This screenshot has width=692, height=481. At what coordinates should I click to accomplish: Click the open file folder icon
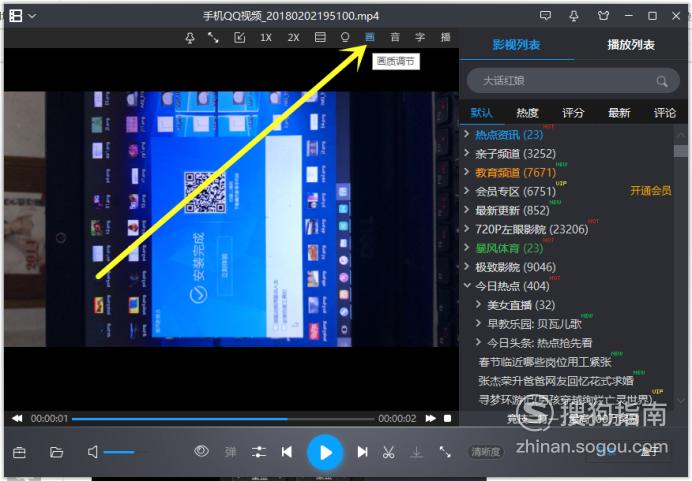point(56,452)
